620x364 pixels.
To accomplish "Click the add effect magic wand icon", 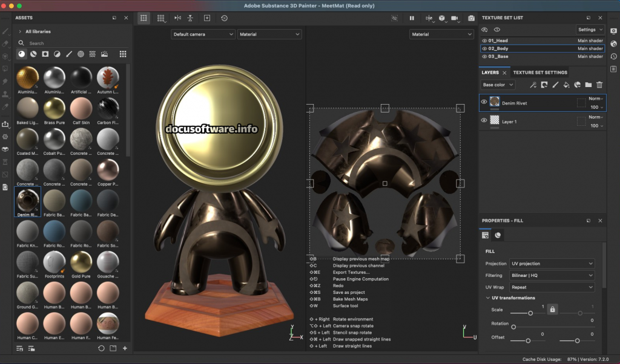I will point(533,85).
